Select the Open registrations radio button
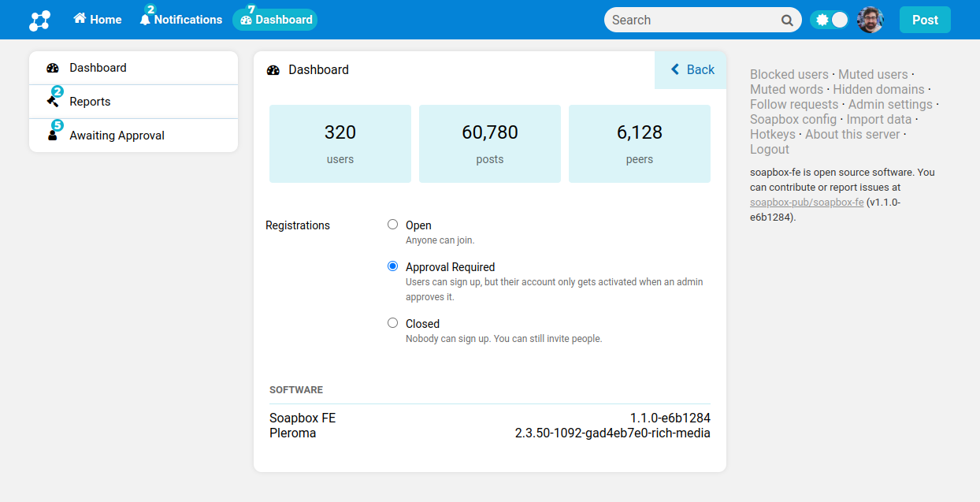The image size is (980, 502). pyautogui.click(x=392, y=225)
